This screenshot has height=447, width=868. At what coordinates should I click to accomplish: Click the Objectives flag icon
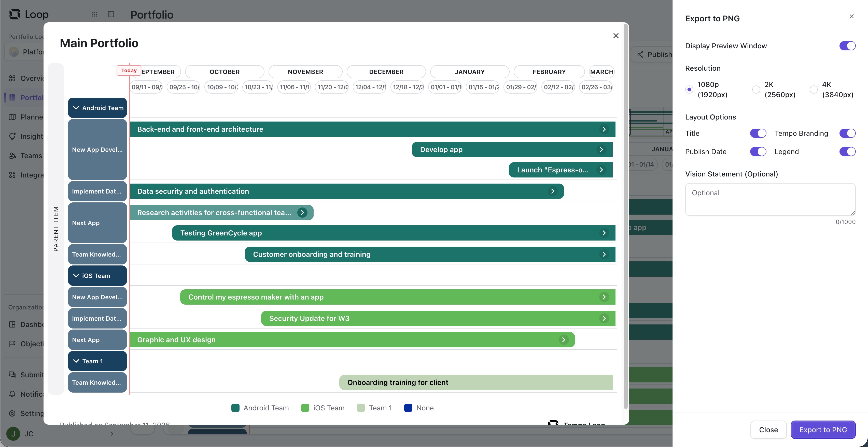tap(12, 344)
